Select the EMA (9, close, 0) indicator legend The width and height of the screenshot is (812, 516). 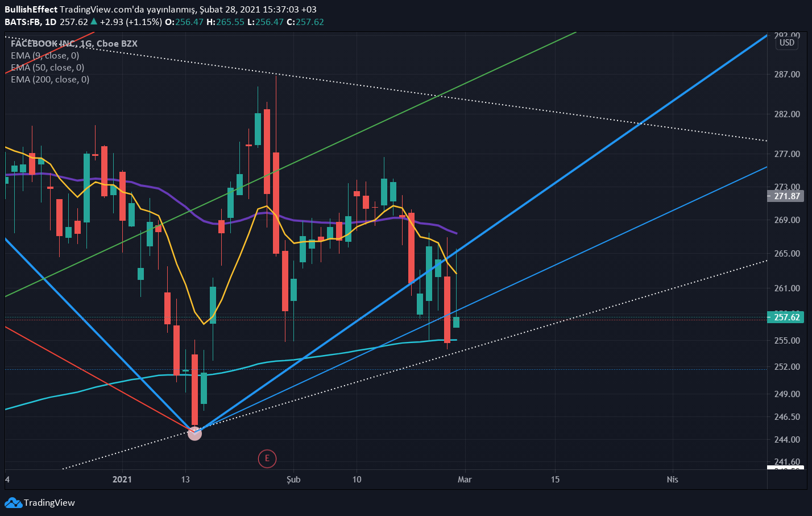click(45, 56)
